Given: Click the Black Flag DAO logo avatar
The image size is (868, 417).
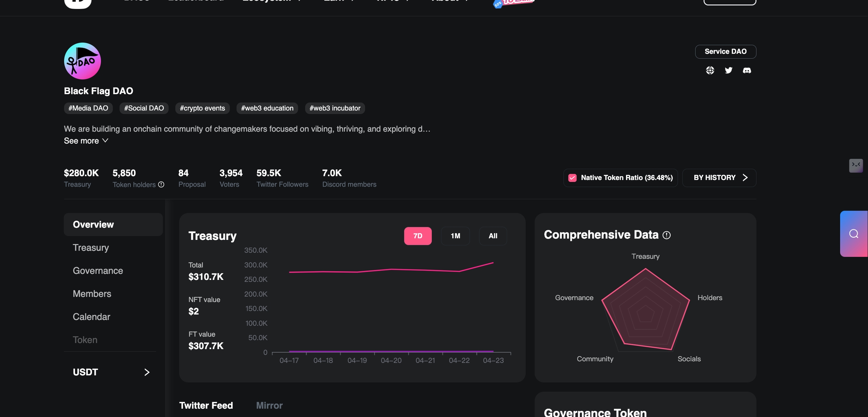Looking at the screenshot, I should click(83, 61).
